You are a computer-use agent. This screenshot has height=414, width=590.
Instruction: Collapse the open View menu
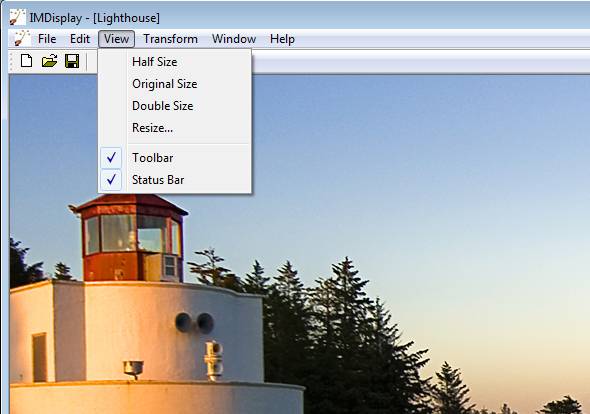[x=116, y=39]
